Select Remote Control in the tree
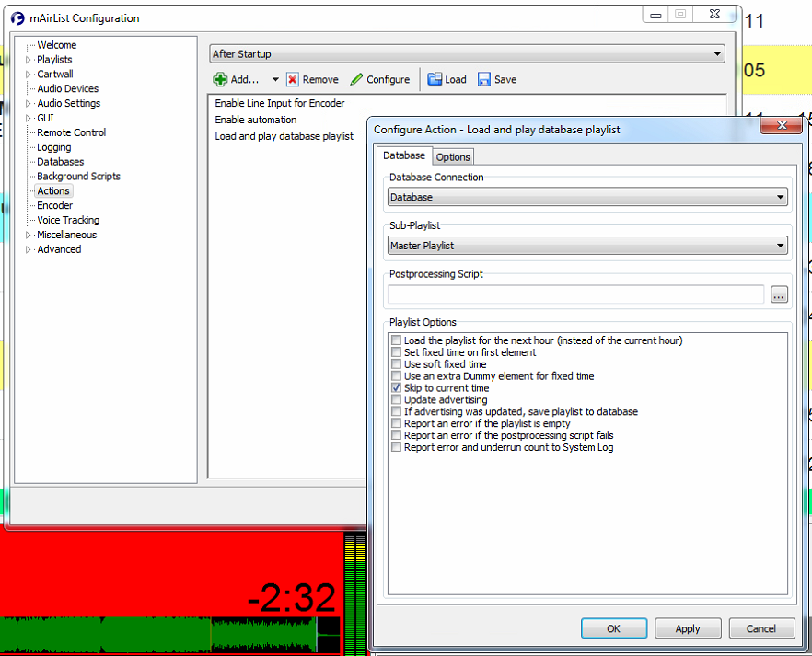This screenshot has width=812, height=656. point(71,132)
